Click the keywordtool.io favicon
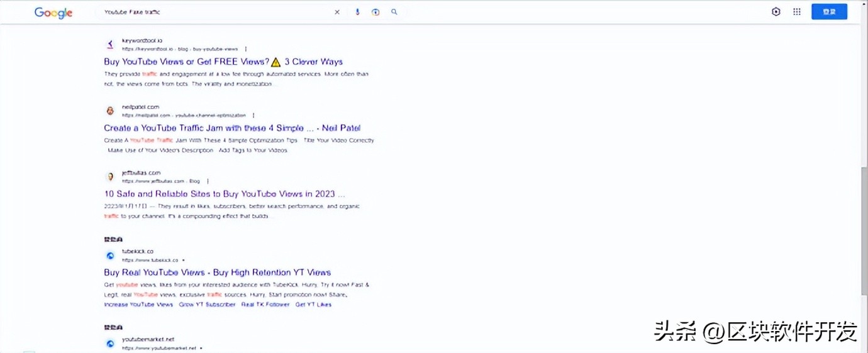Viewport: 868px width, 353px height. pos(110,45)
